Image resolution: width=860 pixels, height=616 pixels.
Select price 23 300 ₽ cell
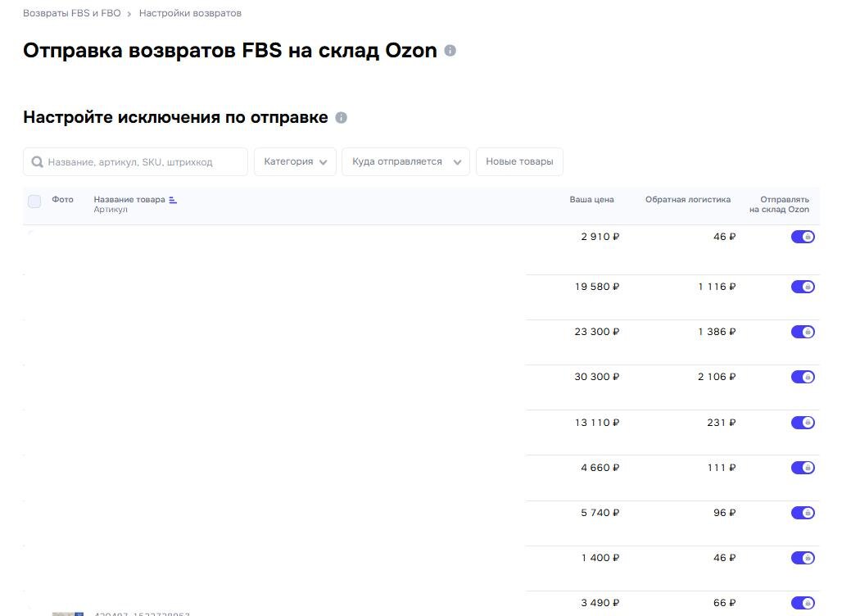[x=597, y=331]
